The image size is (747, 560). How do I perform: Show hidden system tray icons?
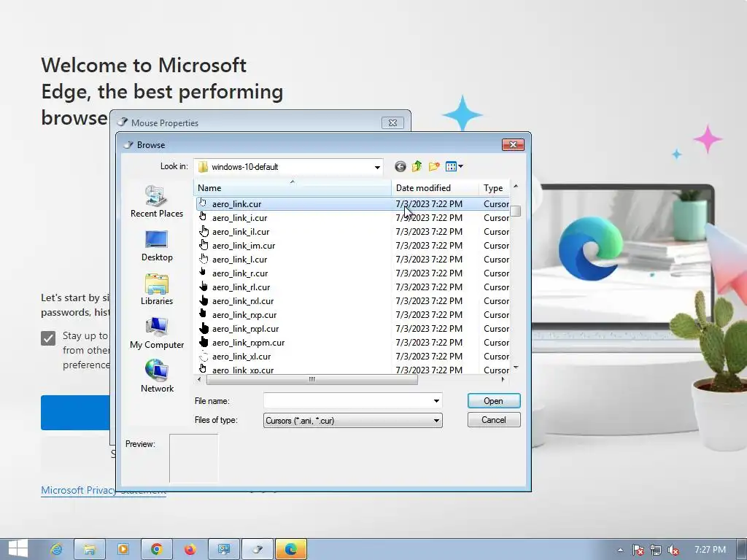coord(620,550)
